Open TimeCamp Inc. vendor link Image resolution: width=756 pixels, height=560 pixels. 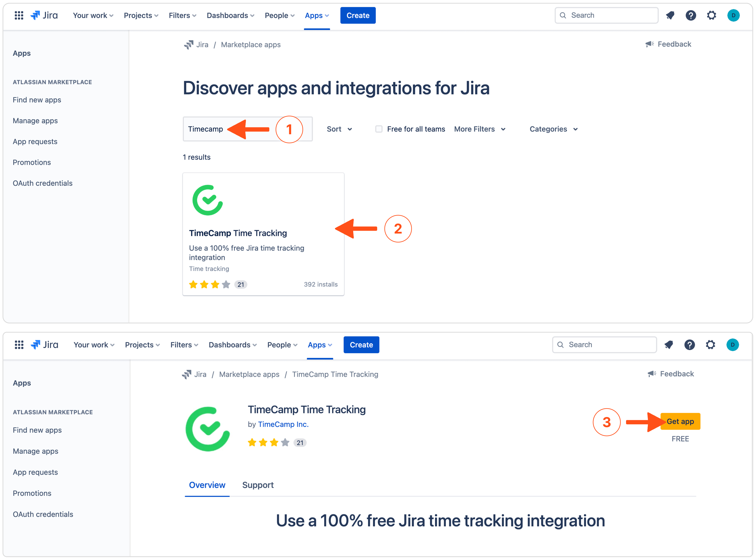point(283,424)
